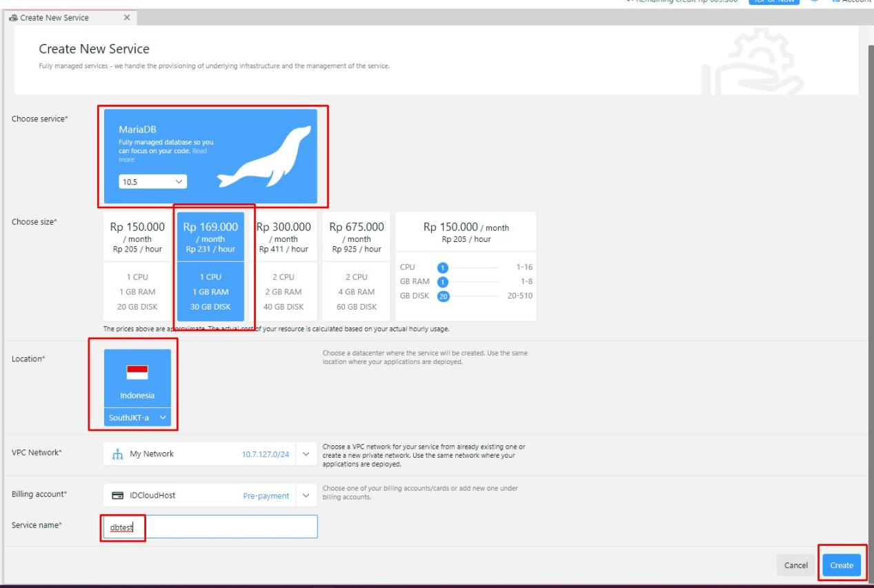Screen dimensions: 874x588
Task: Close the Create New Service tab
Action: point(126,17)
